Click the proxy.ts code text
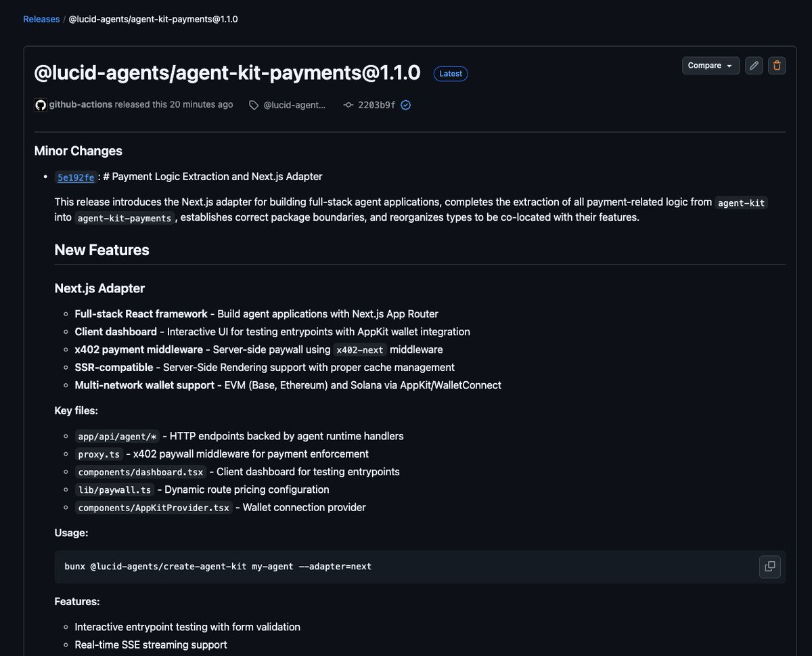Viewport: 812px width, 656px height. [x=99, y=454]
